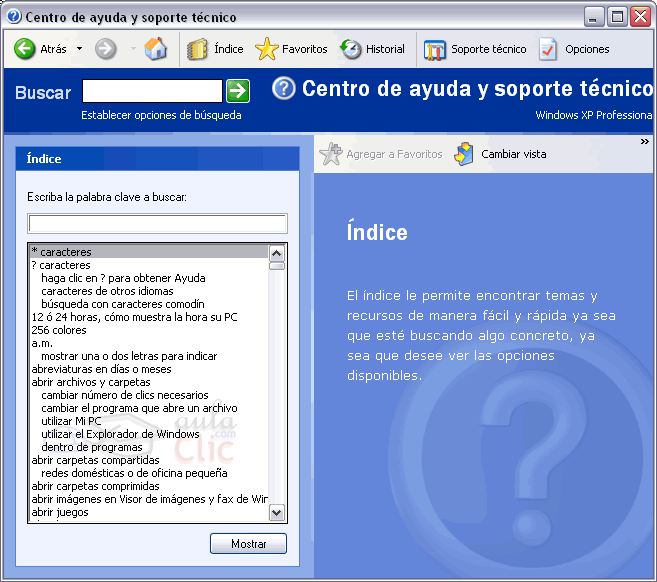This screenshot has width=657, height=582.
Task: Expand the Atrás history dropdown arrow
Action: (80, 49)
